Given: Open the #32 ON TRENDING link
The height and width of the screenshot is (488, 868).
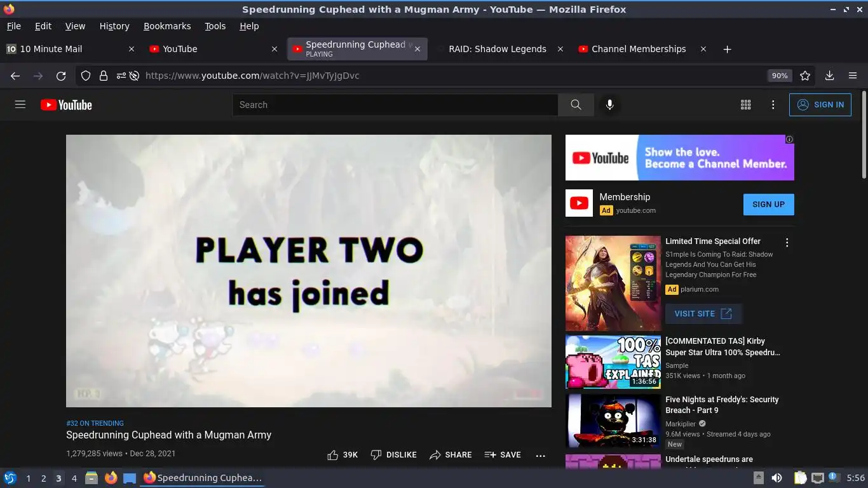Looking at the screenshot, I should pyautogui.click(x=95, y=423).
